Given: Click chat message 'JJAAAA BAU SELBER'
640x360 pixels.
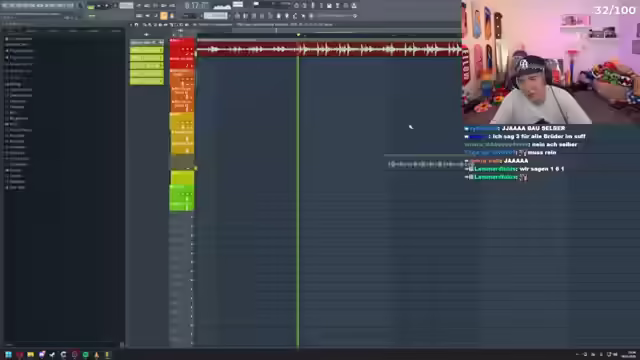Looking at the screenshot, I should click(533, 128).
